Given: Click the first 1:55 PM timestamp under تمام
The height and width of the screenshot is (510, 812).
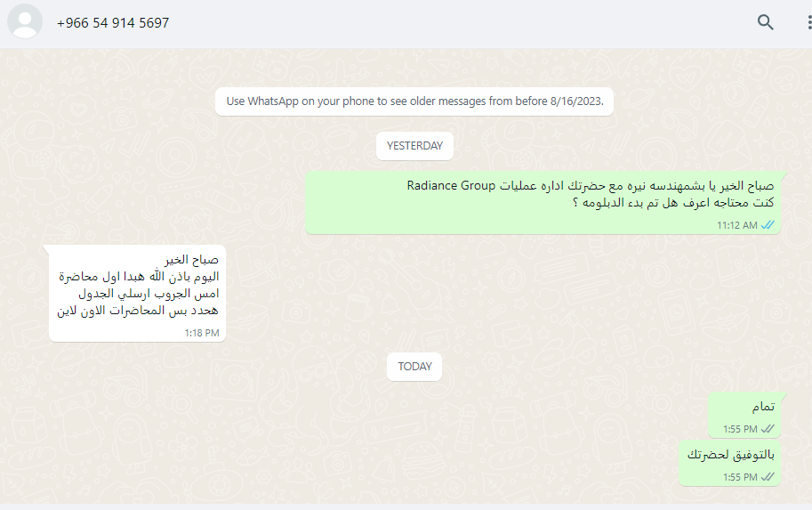Looking at the screenshot, I should tap(740, 429).
